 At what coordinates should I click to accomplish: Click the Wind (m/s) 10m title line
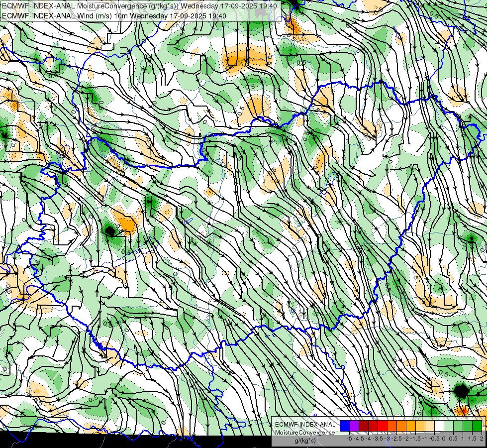[x=114, y=15]
